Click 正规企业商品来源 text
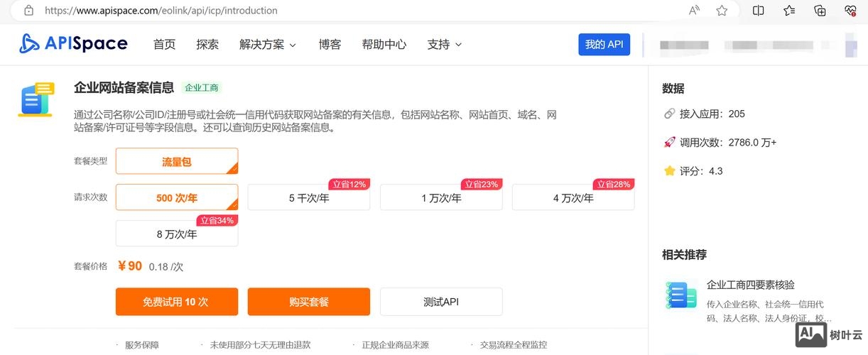 pyautogui.click(x=396, y=345)
